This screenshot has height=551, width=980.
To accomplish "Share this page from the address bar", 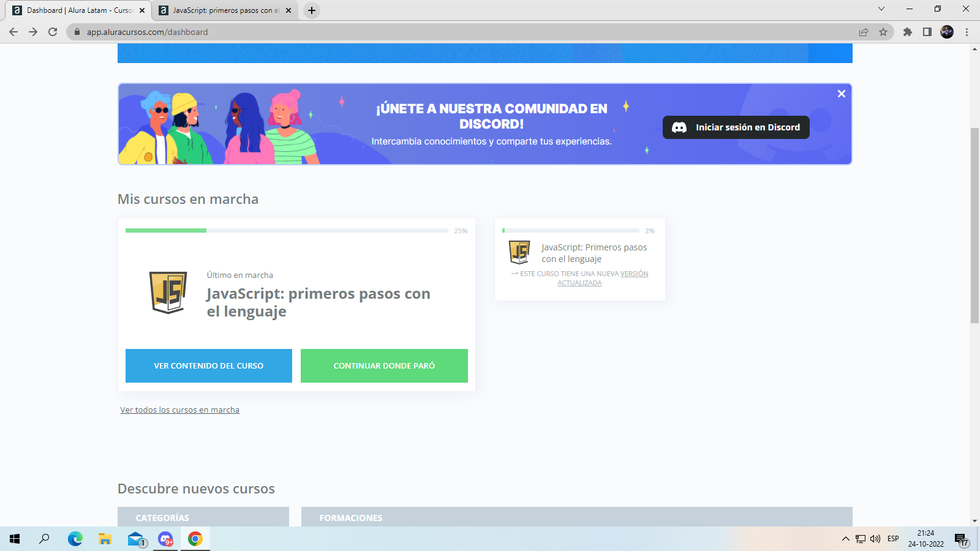I will point(864,32).
